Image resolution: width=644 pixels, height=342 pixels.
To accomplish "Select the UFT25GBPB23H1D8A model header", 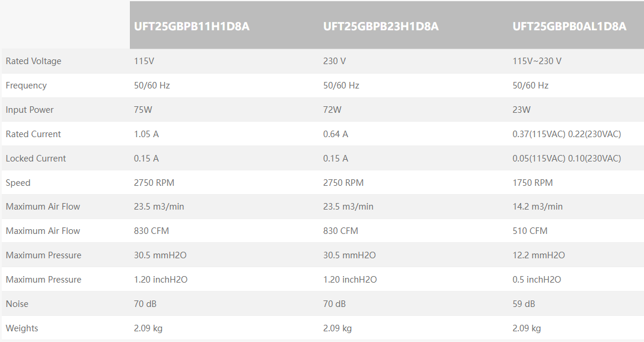I will 381,26.
